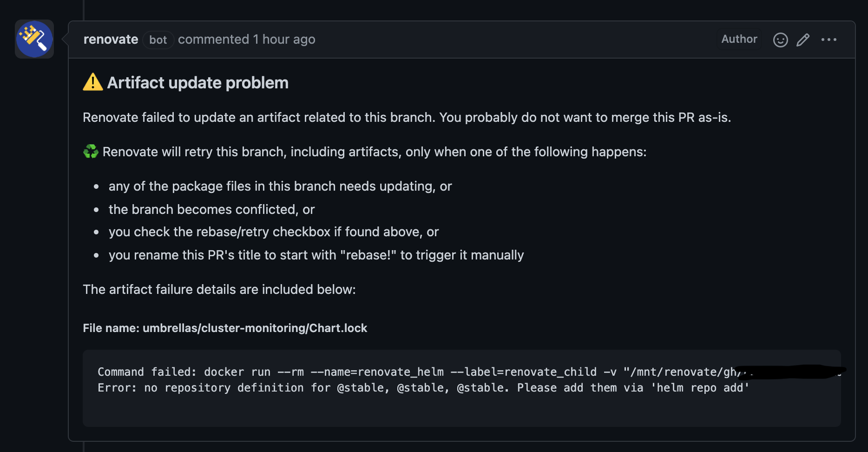The height and width of the screenshot is (452, 868).
Task: Click the Artifact update problem heading
Action: [x=197, y=83]
